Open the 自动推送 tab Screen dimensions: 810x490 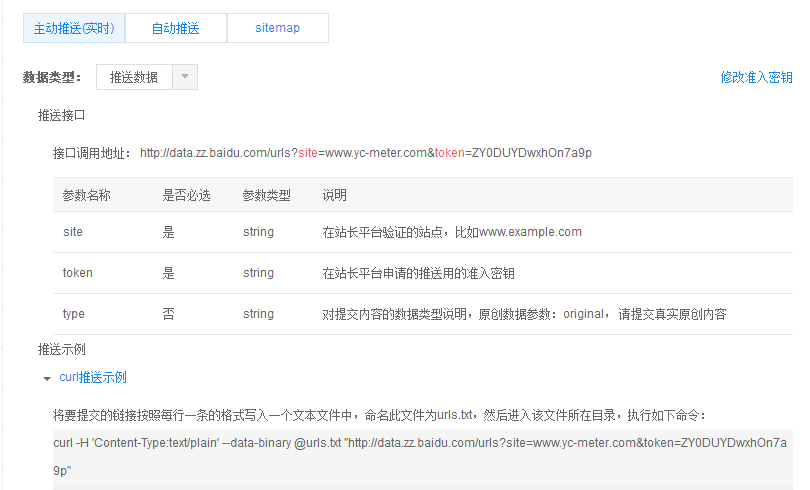pyautogui.click(x=176, y=28)
